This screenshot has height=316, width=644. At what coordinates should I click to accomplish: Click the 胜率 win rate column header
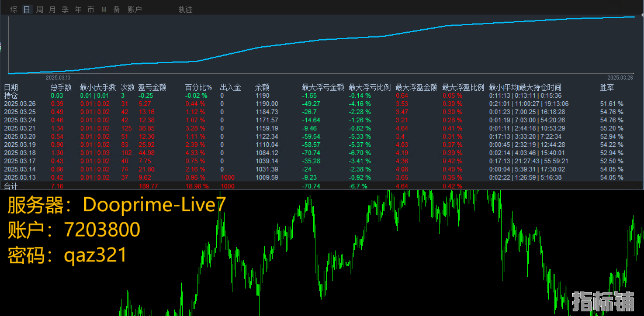pyautogui.click(x=607, y=88)
